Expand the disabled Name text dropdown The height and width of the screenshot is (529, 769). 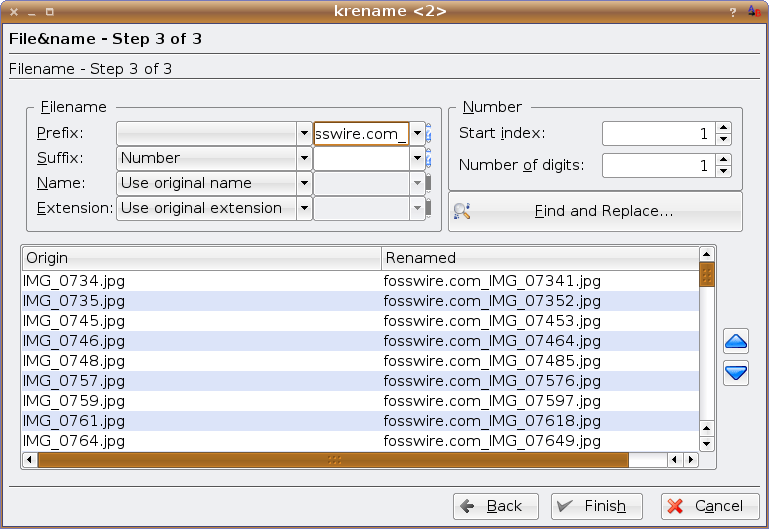click(417, 183)
